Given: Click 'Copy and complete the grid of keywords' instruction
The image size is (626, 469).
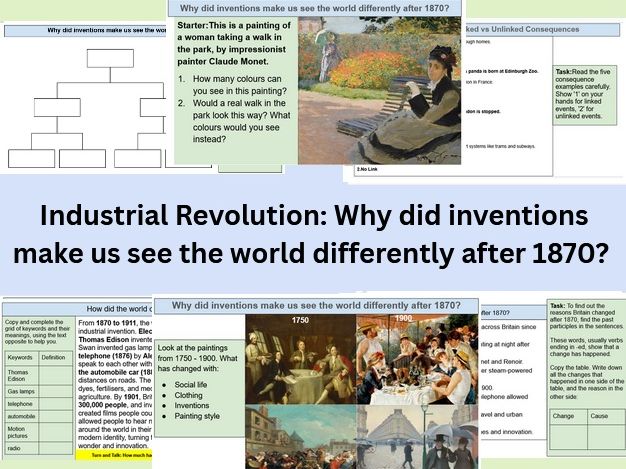Looking at the screenshot, I should coord(38,332).
